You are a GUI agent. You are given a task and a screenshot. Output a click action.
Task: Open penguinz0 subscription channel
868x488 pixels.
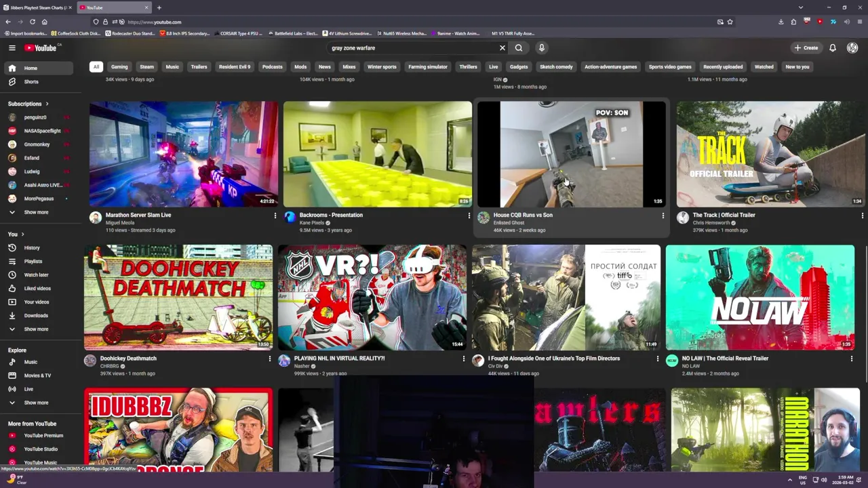(x=37, y=118)
